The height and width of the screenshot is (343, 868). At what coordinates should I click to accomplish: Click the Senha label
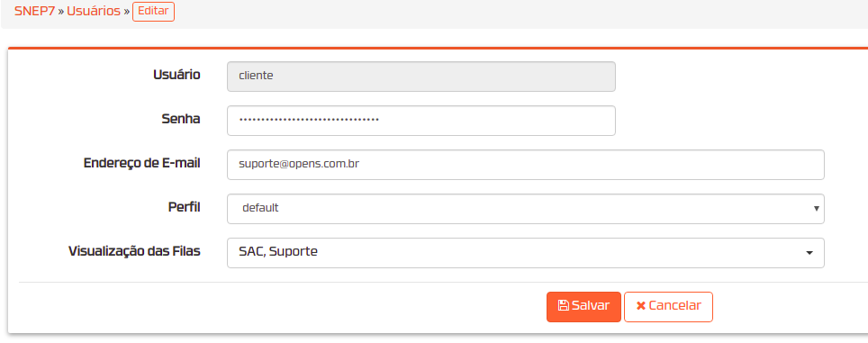click(x=180, y=119)
